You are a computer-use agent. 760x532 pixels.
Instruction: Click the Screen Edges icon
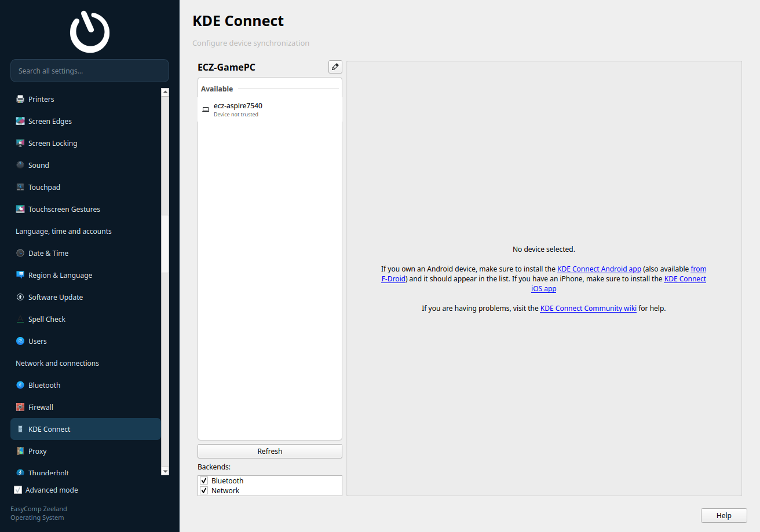[x=20, y=121]
